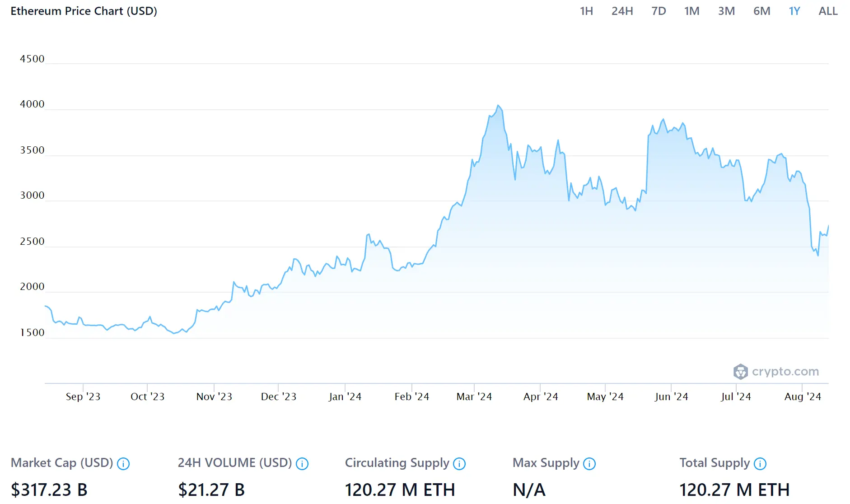The image size is (850, 504).
Task: Show the 3M price range
Action: pyautogui.click(x=726, y=11)
